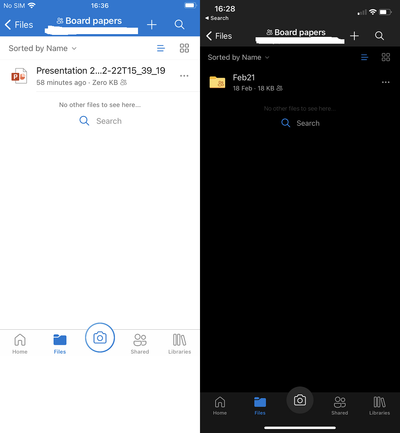Tap the camera scan button in the dark screen
The height and width of the screenshot is (433, 400).
pyautogui.click(x=300, y=400)
